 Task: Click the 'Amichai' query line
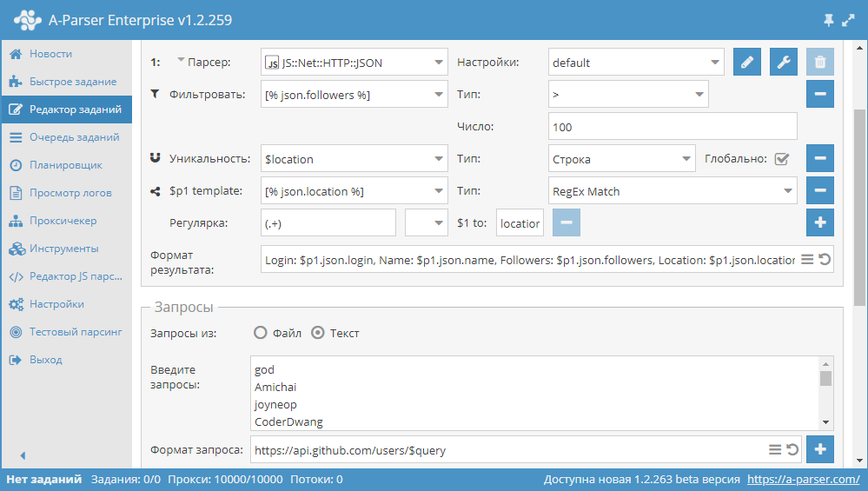[x=275, y=387]
